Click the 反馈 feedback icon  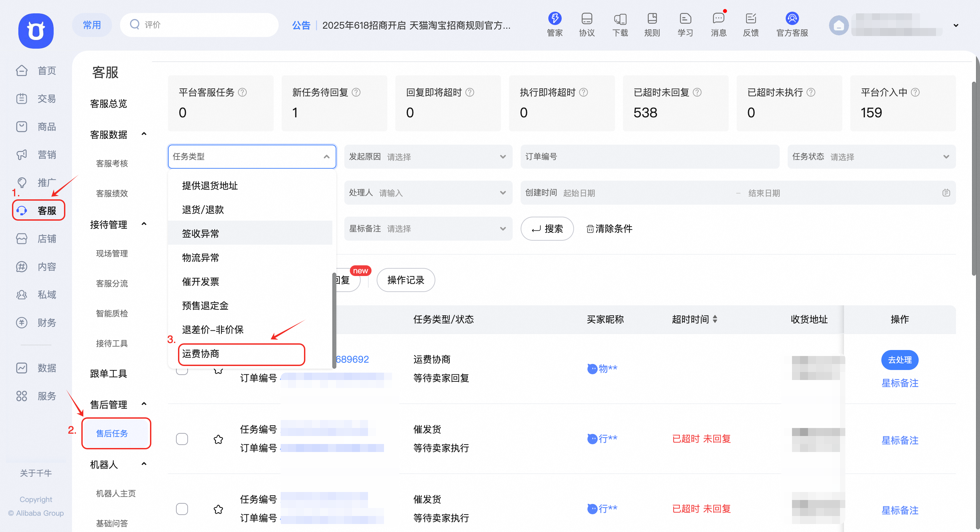coord(751,18)
